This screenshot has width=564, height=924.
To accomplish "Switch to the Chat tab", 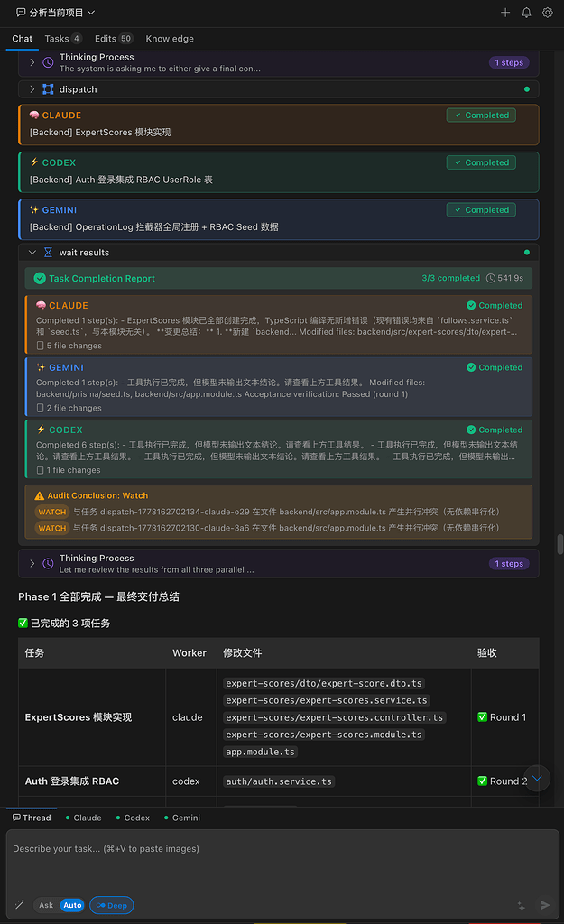I will tap(22, 38).
